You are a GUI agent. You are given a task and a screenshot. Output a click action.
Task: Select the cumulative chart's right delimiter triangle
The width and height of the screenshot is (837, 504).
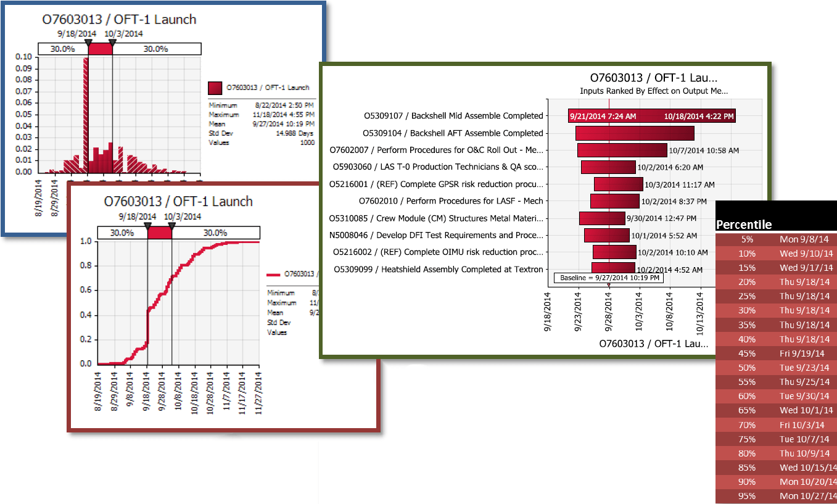171,226
